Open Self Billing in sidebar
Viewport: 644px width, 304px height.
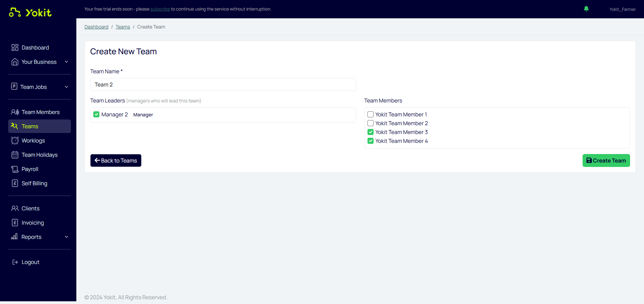[39, 183]
